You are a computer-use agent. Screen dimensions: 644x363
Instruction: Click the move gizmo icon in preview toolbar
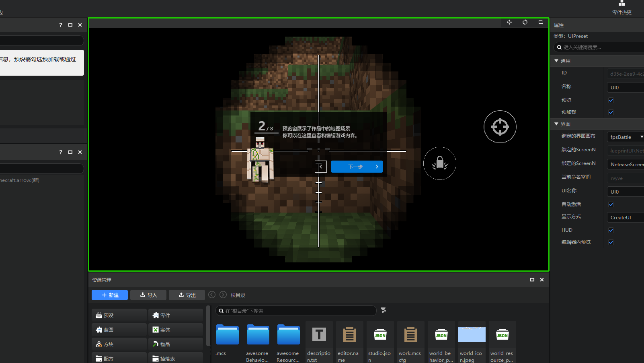[509, 22]
